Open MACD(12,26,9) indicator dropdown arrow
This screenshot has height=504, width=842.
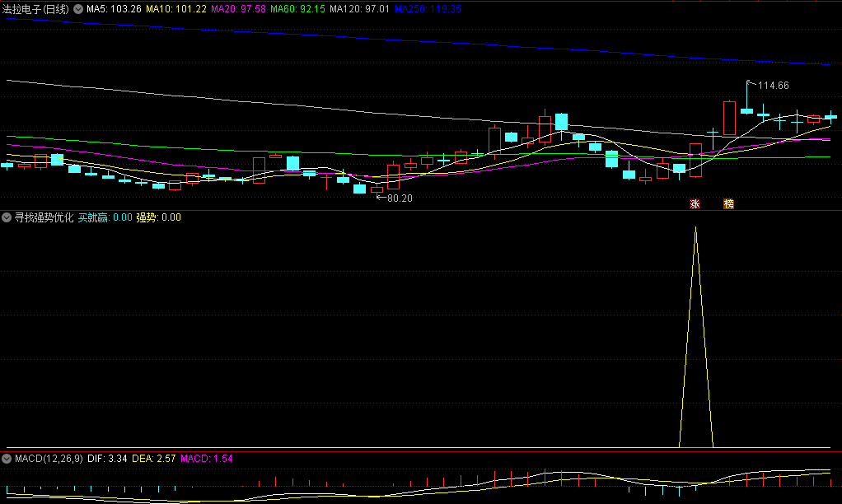coord(7,459)
